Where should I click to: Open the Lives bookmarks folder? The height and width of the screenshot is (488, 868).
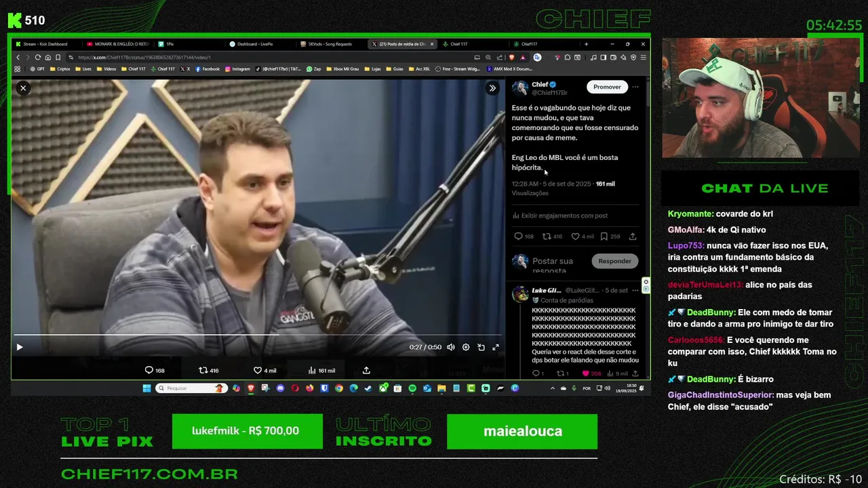pos(83,69)
